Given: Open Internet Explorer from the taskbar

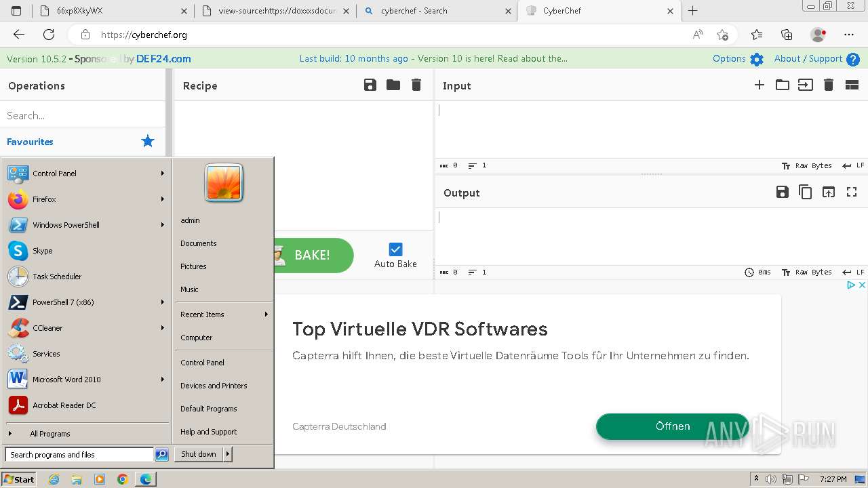Looking at the screenshot, I should click(x=54, y=479).
